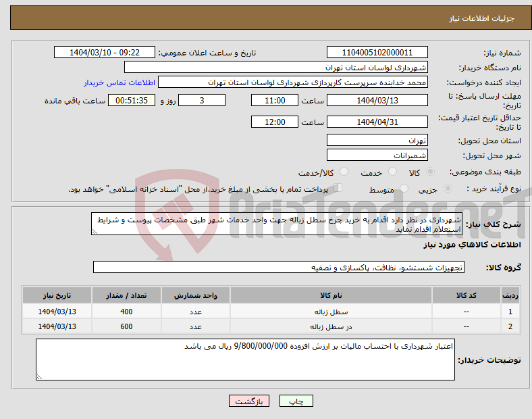This screenshot has height=419, width=532.
Task: Click the announcement date field 1404/03/10 - 09:22
Action: 105,53
